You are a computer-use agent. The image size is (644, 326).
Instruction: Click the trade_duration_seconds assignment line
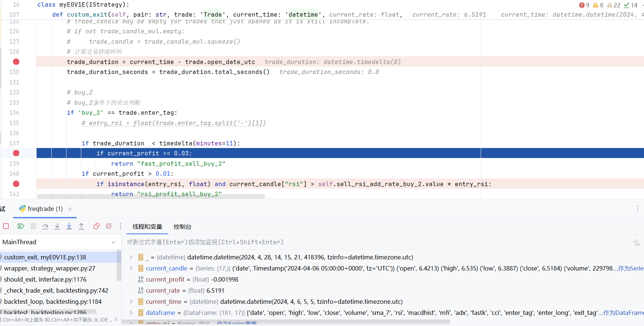[x=168, y=72]
